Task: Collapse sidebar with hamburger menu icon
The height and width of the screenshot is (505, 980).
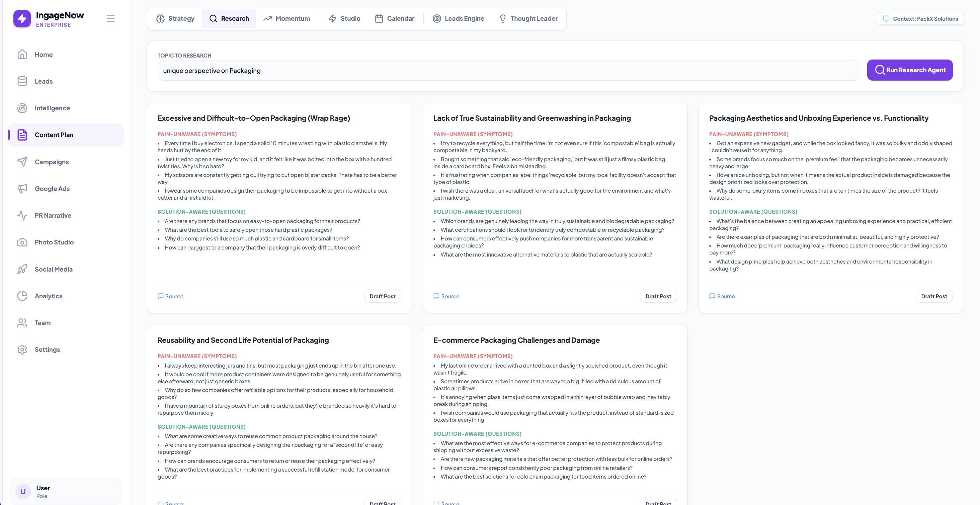Action: [111, 19]
